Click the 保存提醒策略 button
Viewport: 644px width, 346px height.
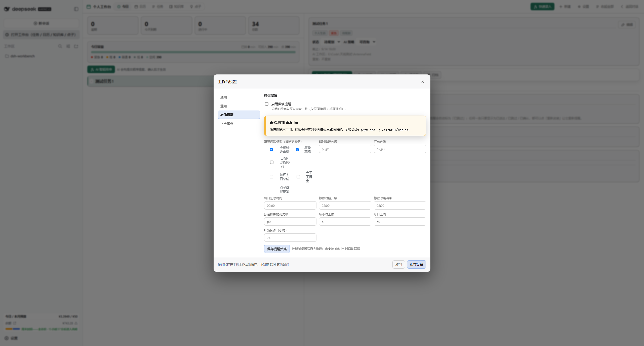[x=277, y=249]
